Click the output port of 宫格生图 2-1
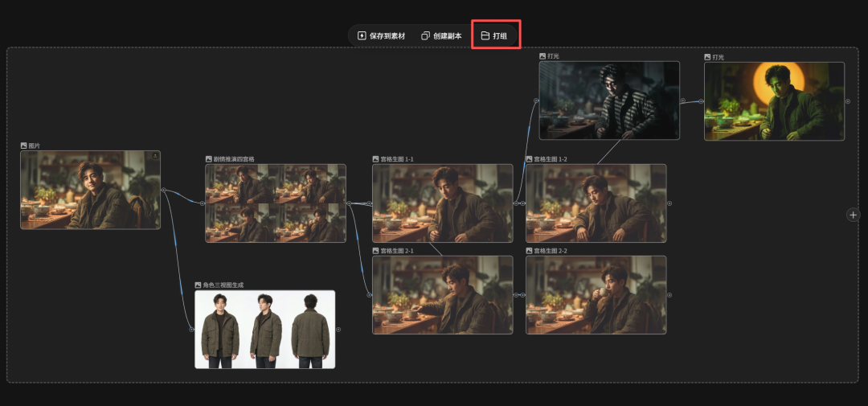The width and height of the screenshot is (868, 406). 516,295
